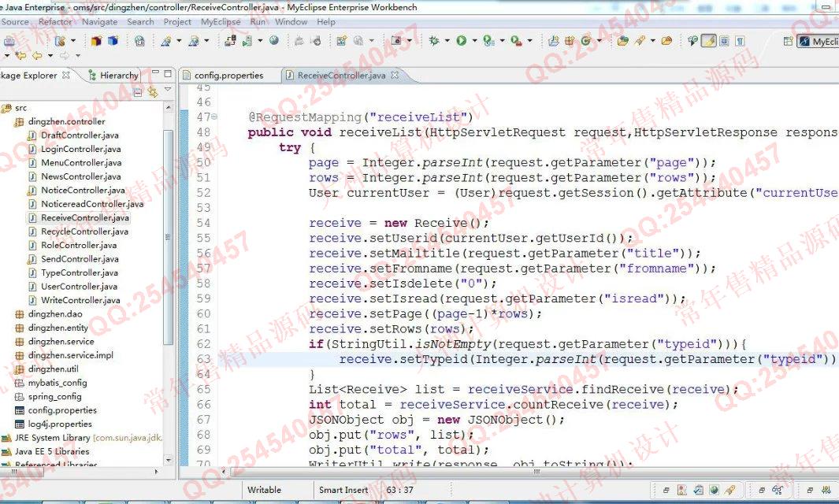Open the Navigate menu
The image size is (839, 504).
(99, 22)
